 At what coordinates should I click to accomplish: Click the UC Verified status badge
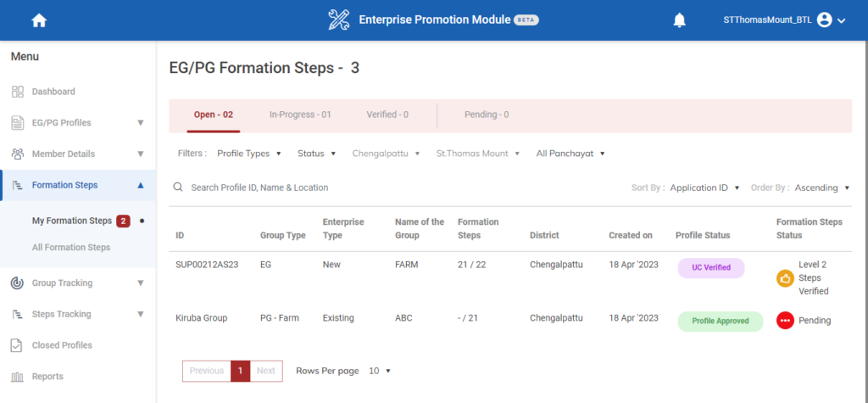coord(711,267)
